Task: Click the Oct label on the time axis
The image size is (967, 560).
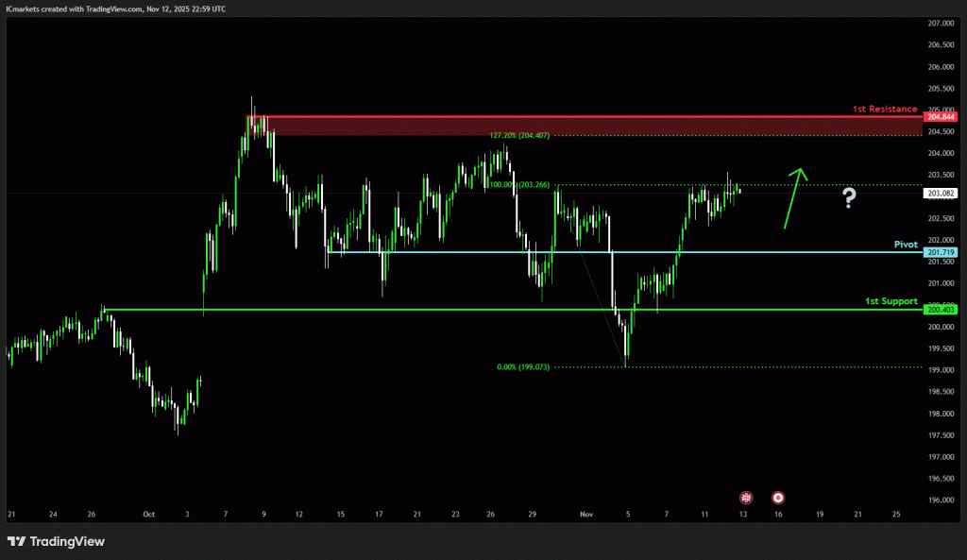Action: pyautogui.click(x=148, y=515)
